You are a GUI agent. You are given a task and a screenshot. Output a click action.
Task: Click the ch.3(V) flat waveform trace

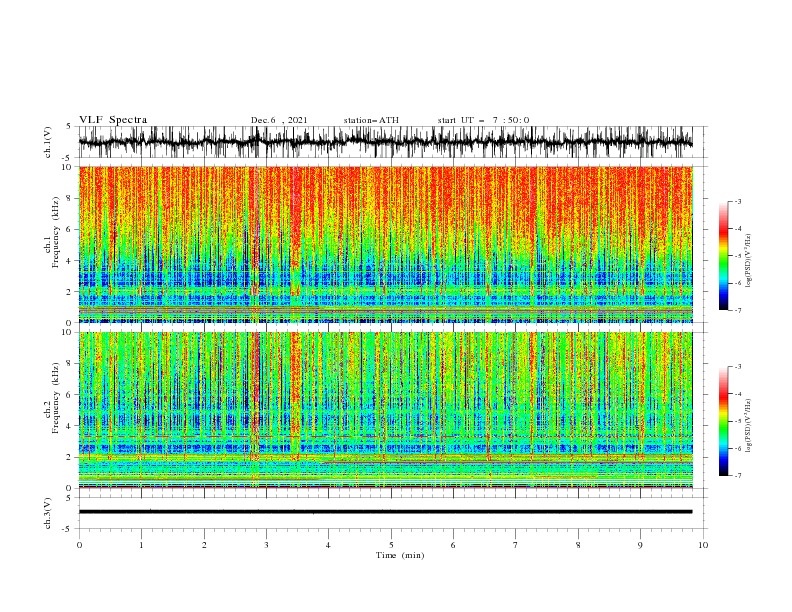point(385,512)
